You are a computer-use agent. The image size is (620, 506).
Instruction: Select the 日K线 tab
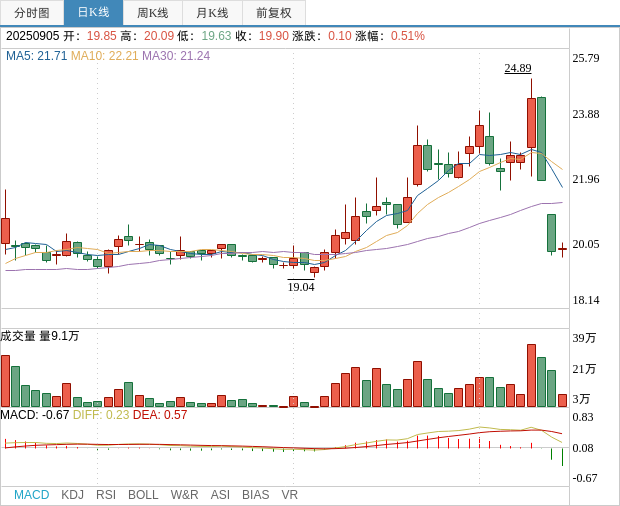(x=93, y=13)
